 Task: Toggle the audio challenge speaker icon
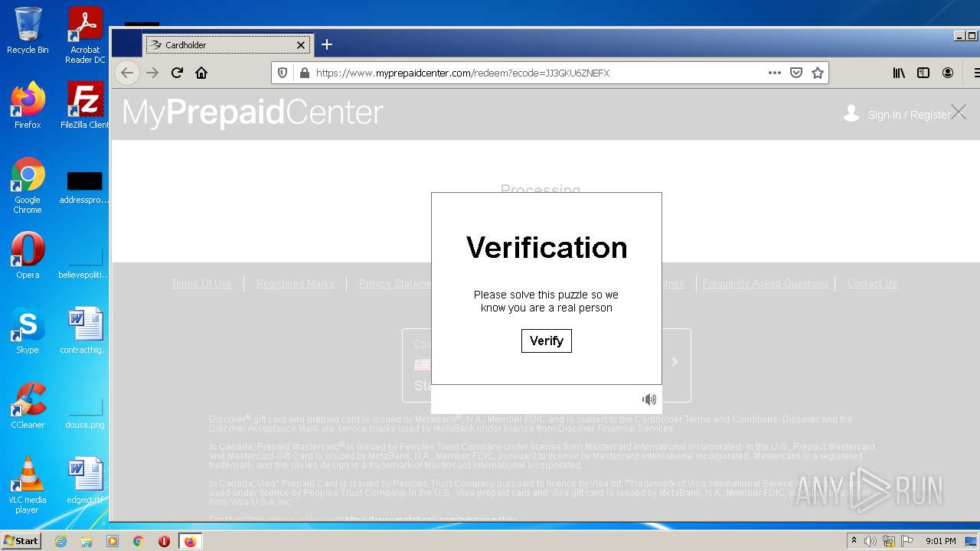click(x=649, y=399)
